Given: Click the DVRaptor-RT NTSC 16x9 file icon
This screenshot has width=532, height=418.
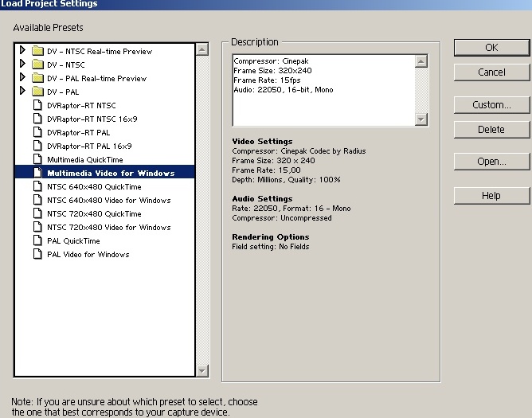Looking at the screenshot, I should 37,119.
